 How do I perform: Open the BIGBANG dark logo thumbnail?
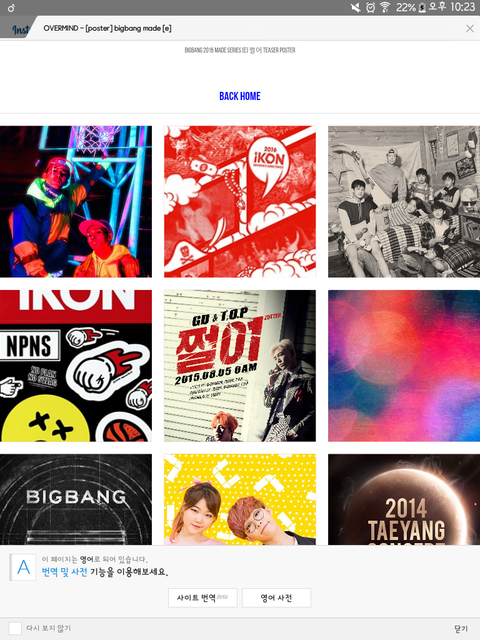(76, 499)
